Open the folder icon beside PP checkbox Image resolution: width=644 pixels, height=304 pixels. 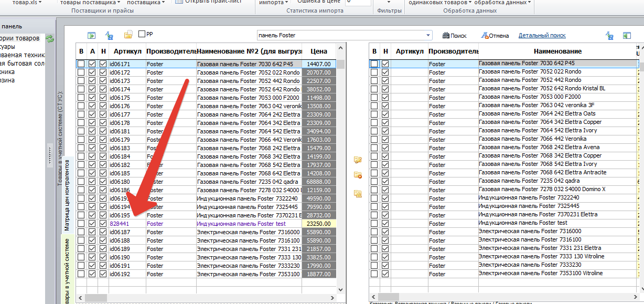pyautogui.click(x=128, y=35)
